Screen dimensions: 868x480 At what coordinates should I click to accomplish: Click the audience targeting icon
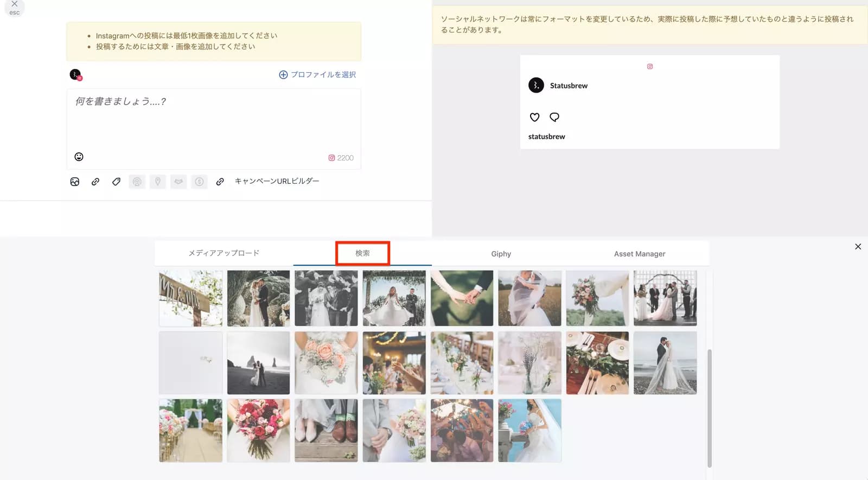click(x=137, y=182)
